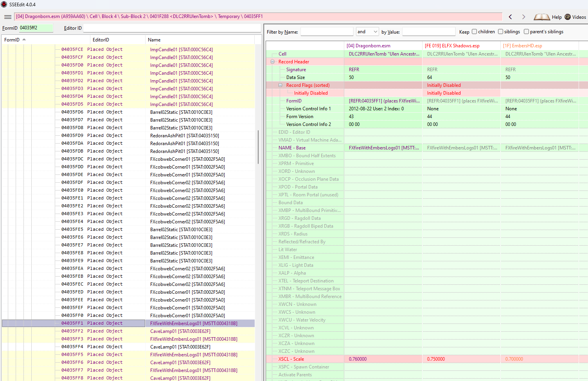Enable the Keep children checkbox

(x=474, y=32)
